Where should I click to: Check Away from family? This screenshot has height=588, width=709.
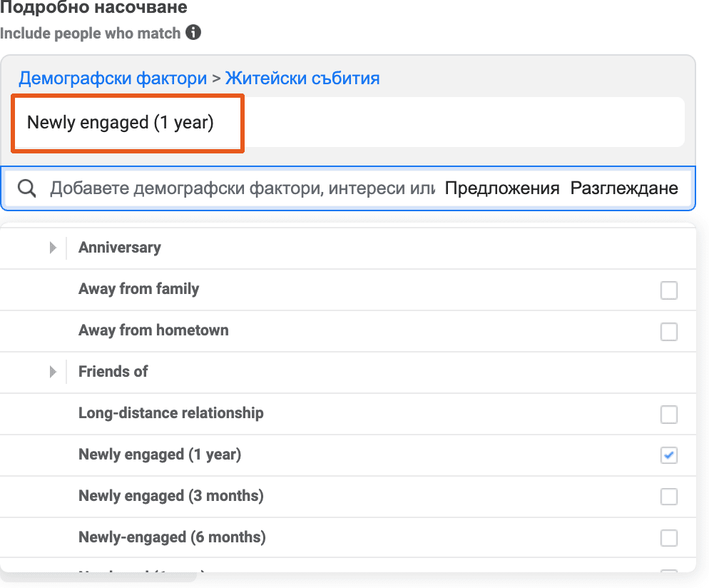[668, 290]
